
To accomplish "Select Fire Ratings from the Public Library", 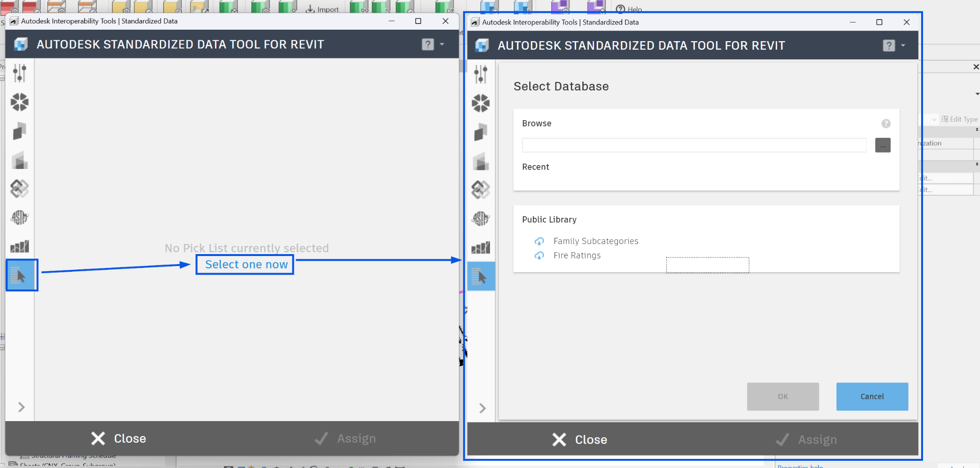I will (x=577, y=256).
